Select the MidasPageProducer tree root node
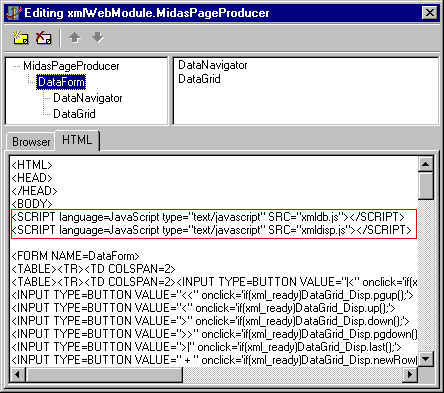Viewport: 444px width, 393px height. [71, 66]
